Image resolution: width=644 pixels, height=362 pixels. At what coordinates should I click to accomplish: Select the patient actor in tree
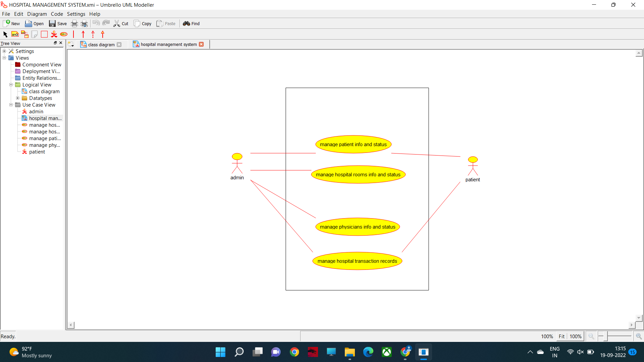[37, 152]
